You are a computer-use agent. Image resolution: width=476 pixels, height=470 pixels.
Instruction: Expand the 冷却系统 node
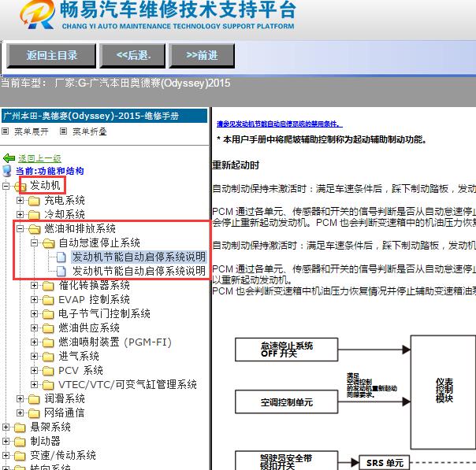click(x=20, y=214)
